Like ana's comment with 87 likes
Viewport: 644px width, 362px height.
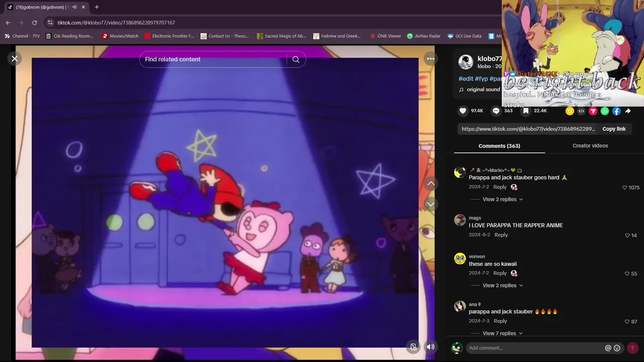(627, 321)
